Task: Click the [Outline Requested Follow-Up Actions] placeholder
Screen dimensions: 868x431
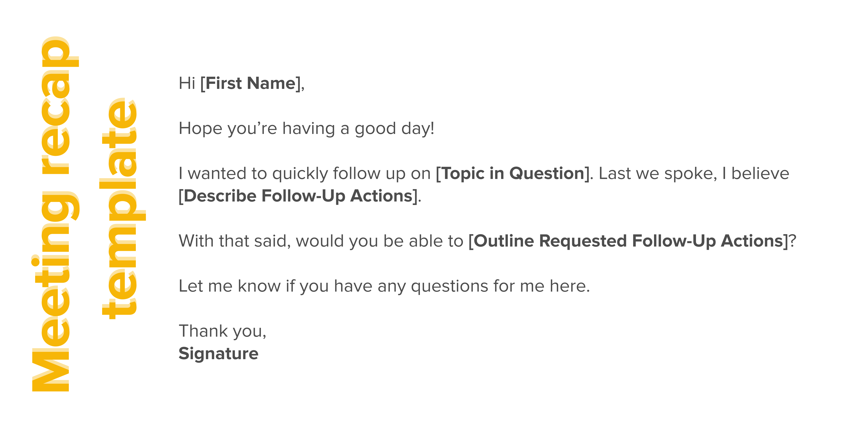Action: tap(628, 241)
